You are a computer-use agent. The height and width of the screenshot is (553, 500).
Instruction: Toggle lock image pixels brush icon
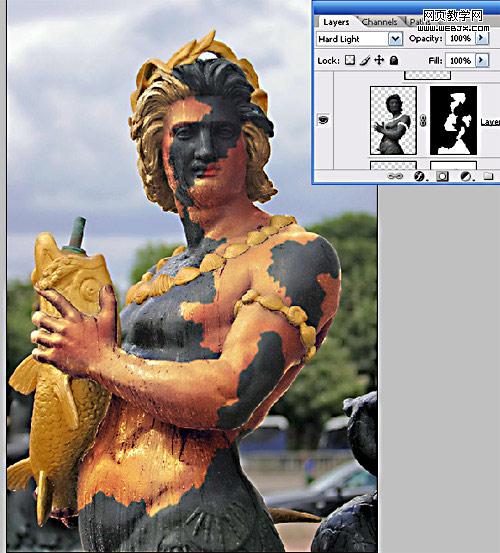[365, 60]
